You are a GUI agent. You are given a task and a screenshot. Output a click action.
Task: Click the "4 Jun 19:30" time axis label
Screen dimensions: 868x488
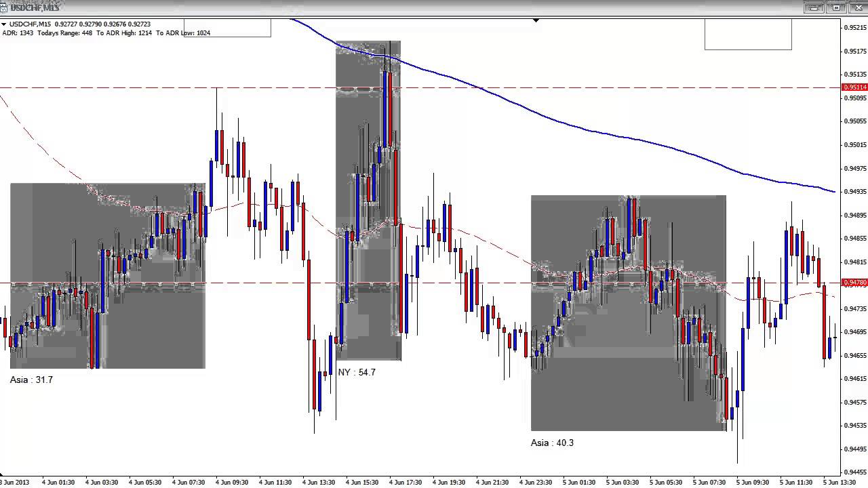(449, 483)
